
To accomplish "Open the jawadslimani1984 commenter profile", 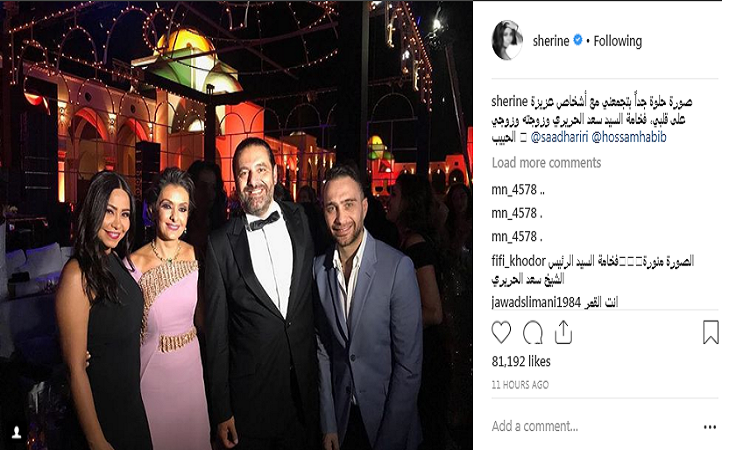I will click(536, 302).
